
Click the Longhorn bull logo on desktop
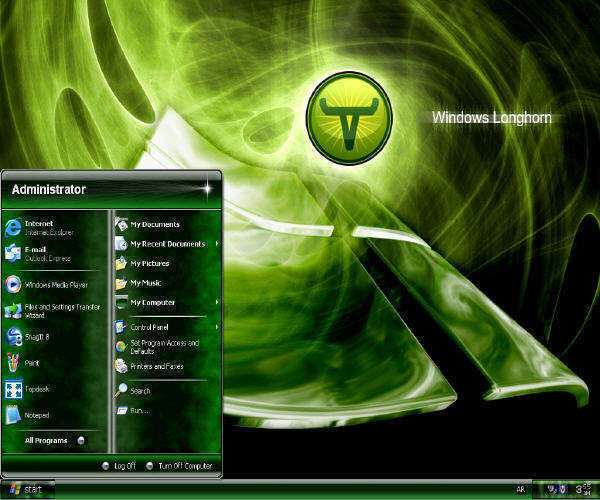point(349,118)
